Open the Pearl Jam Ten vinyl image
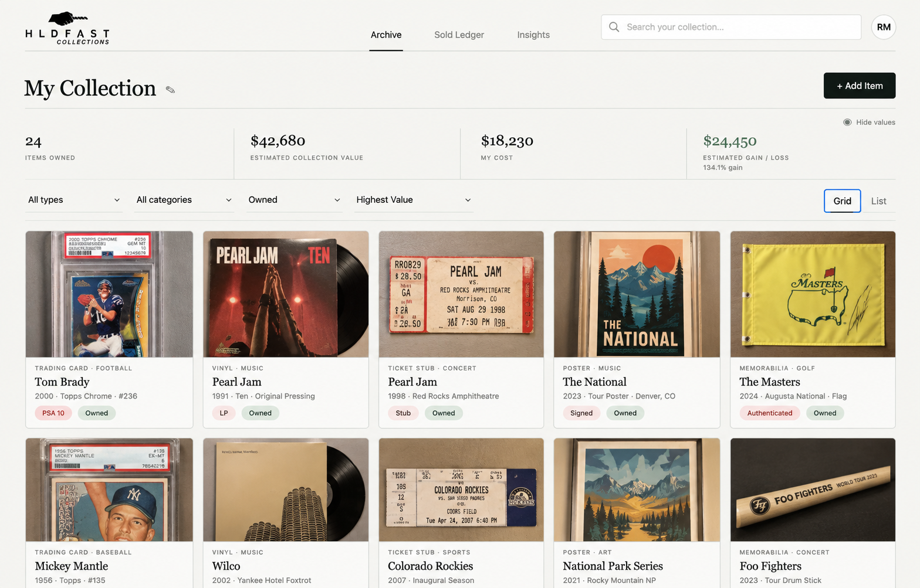 (x=286, y=294)
